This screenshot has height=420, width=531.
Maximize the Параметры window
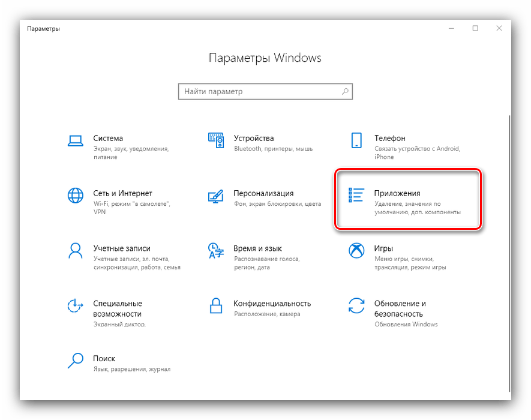pyautogui.click(x=475, y=28)
